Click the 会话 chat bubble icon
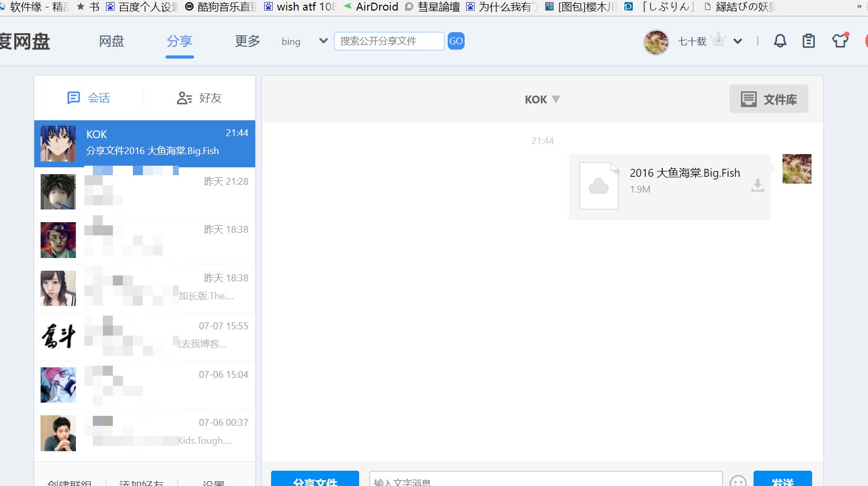This screenshot has height=486, width=868. pyautogui.click(x=74, y=98)
